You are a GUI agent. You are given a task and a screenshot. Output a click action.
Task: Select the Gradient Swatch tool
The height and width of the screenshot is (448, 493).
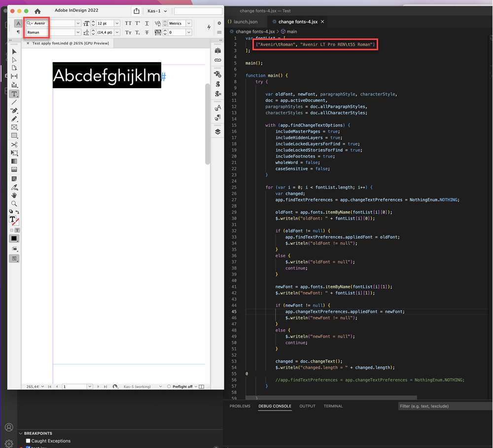coord(14,161)
